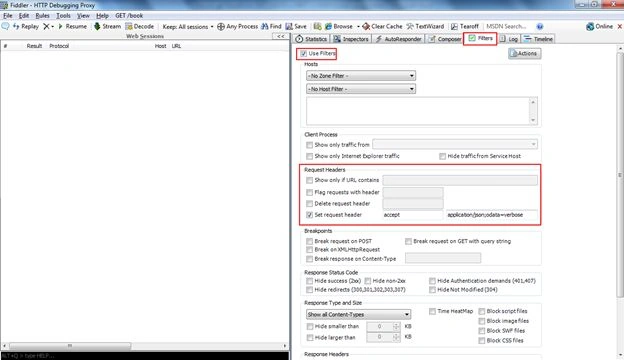
Task: Open the Rules menu
Action: (x=42, y=16)
